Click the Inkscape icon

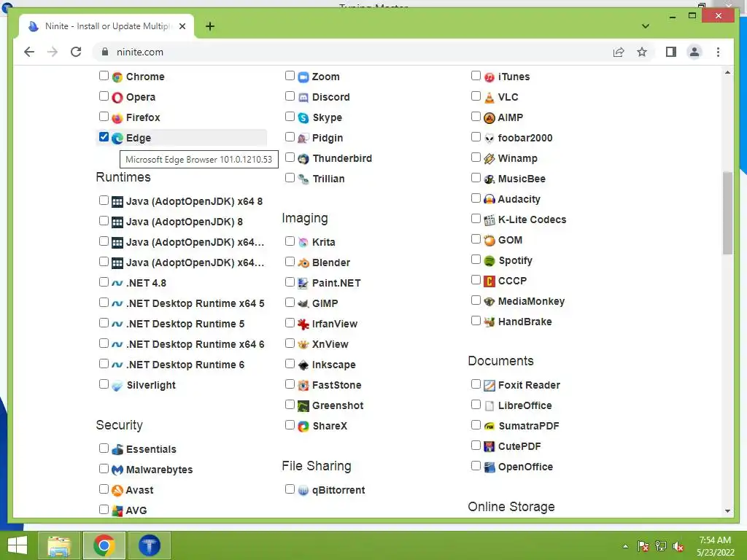(303, 365)
